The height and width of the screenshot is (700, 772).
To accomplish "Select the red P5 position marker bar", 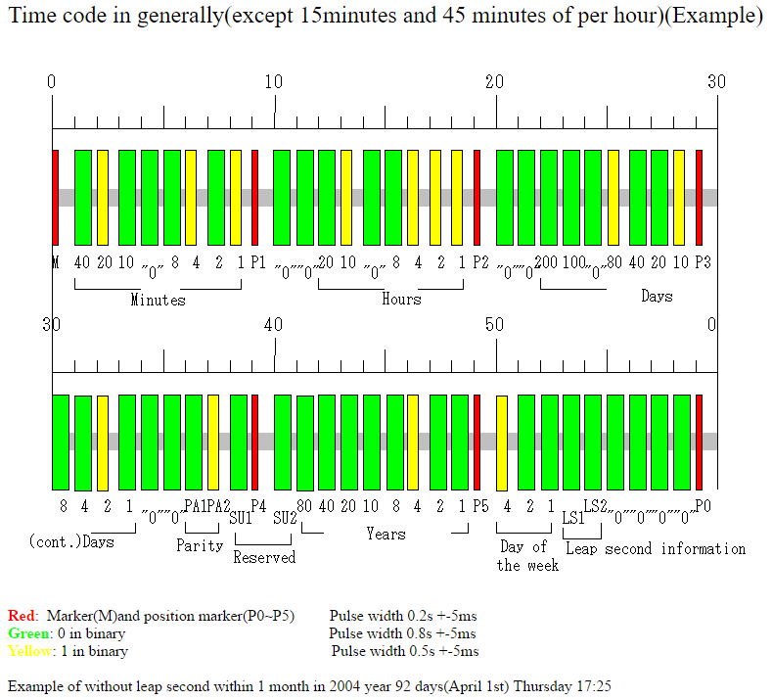I will click(x=477, y=442).
